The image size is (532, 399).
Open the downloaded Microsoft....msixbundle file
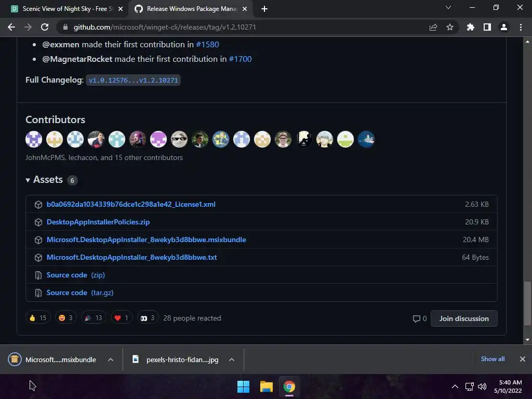(x=52, y=360)
